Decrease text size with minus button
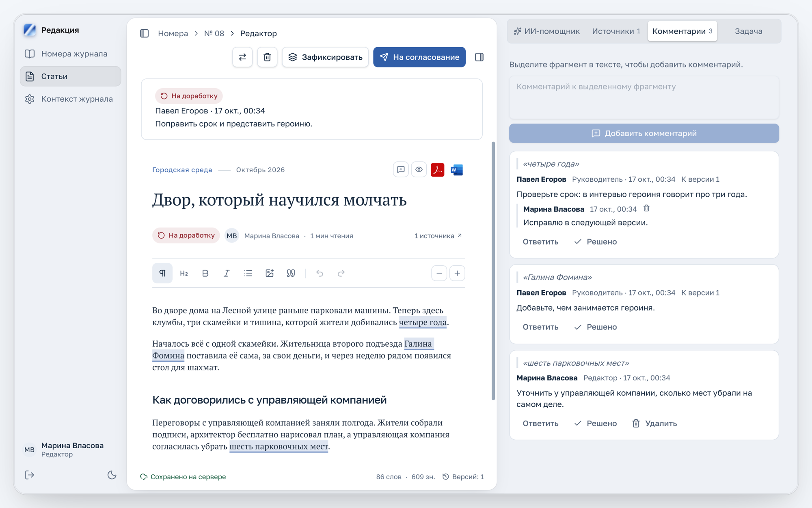Screen dimensions: 812x508 439,273
